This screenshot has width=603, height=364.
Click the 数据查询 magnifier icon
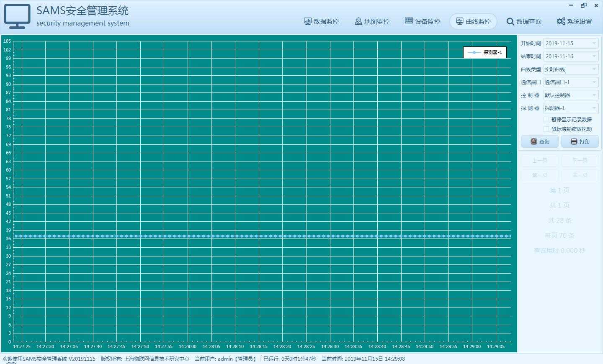point(510,21)
